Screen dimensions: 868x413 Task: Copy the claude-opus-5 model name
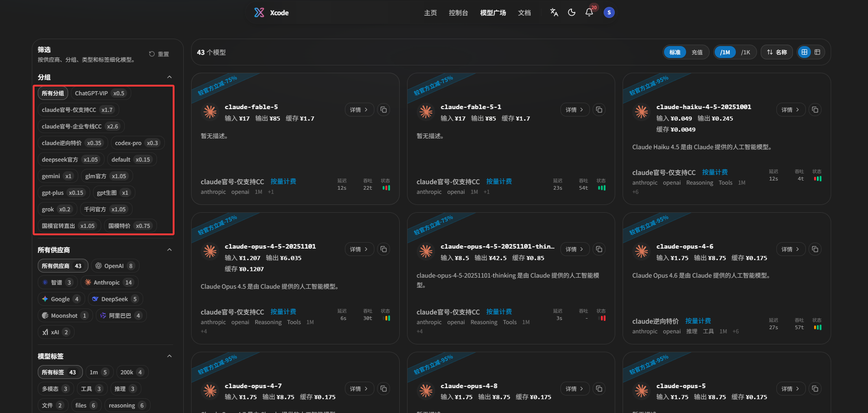[815, 389]
